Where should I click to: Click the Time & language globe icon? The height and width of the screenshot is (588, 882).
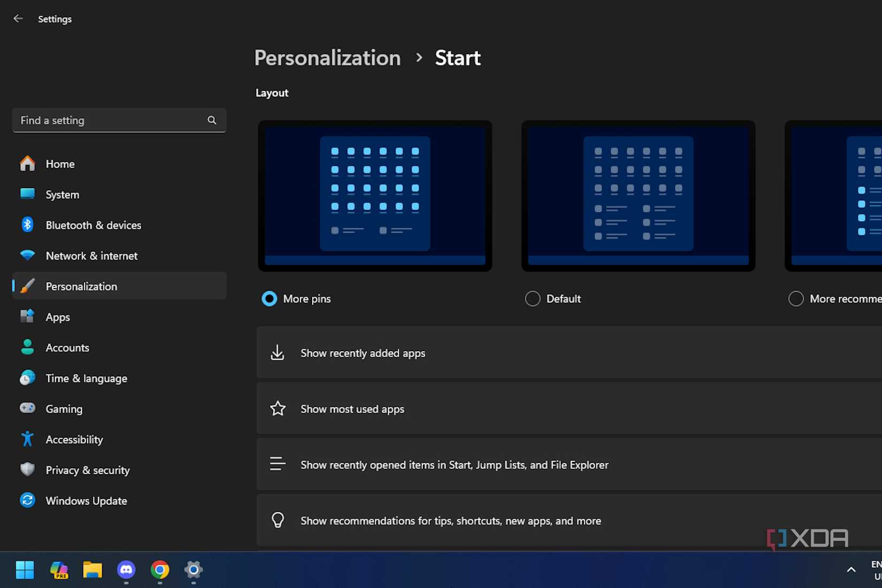27,378
